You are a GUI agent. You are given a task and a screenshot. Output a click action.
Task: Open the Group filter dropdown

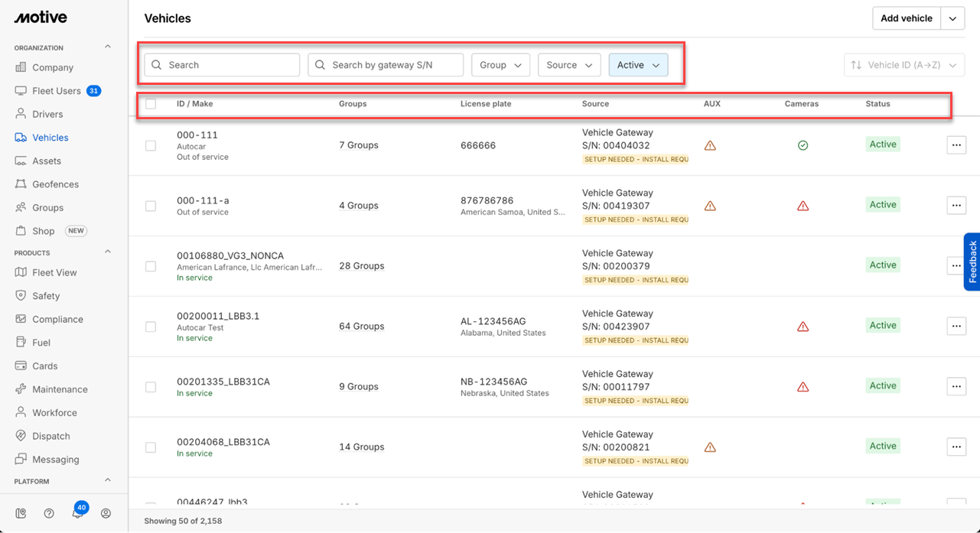500,65
